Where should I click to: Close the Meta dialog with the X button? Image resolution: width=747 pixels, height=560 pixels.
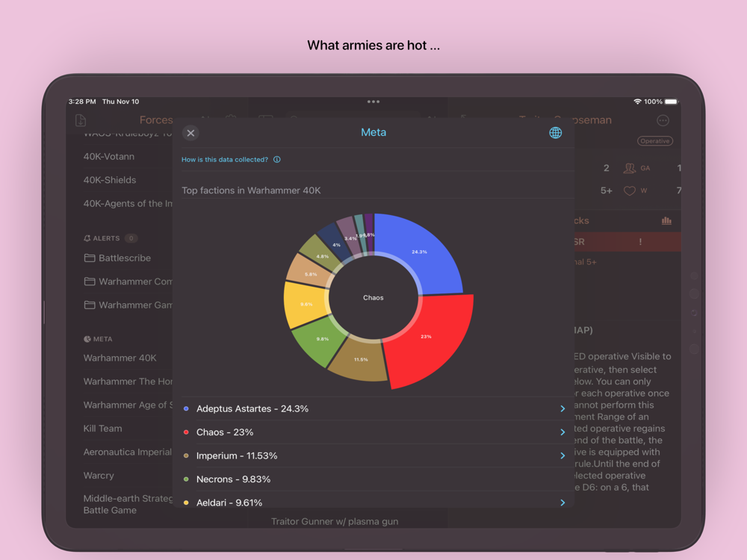(190, 133)
